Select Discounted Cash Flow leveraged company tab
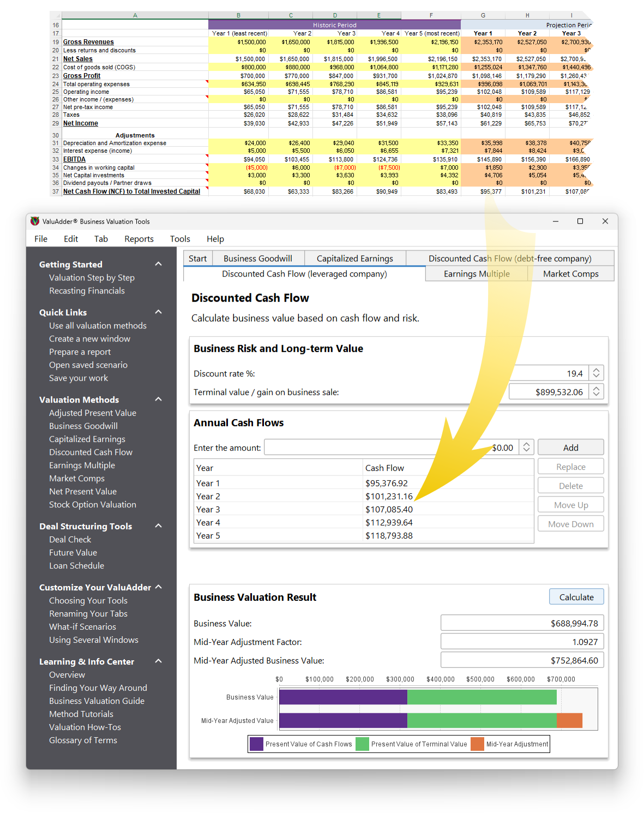Image resolution: width=644 pixels, height=813 pixels. 304,274
